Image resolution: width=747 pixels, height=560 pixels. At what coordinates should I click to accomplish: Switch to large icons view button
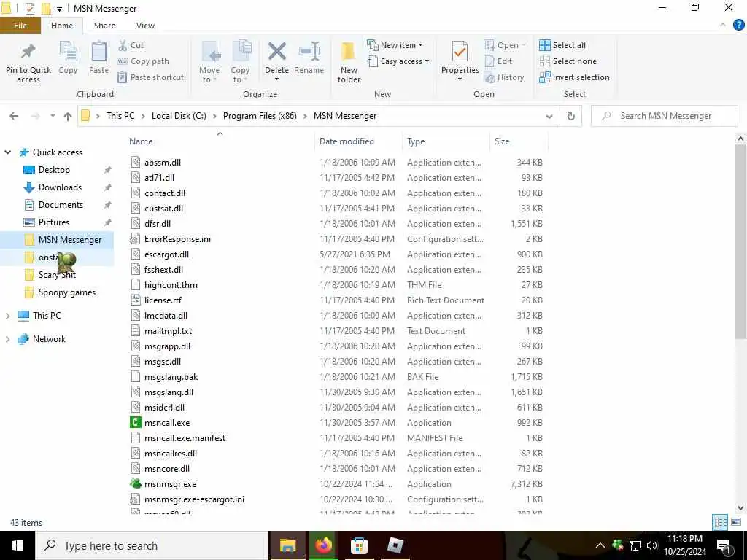point(736,522)
